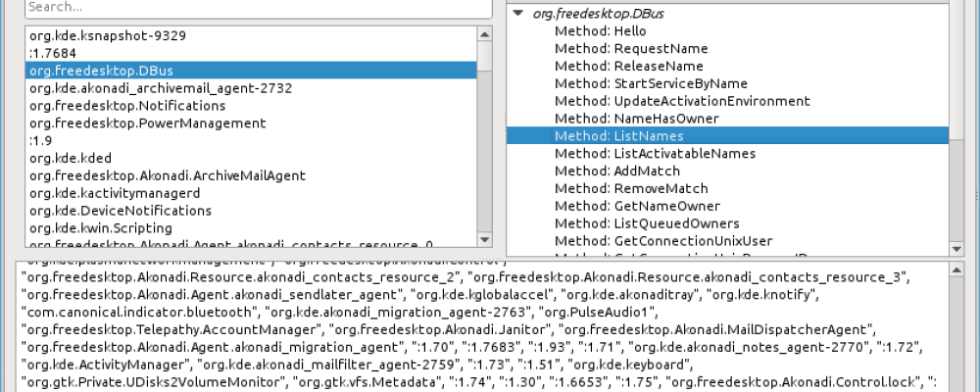Screen dimensions: 980x392
Task: Select Method: StartServiceByName
Action: click(x=651, y=83)
